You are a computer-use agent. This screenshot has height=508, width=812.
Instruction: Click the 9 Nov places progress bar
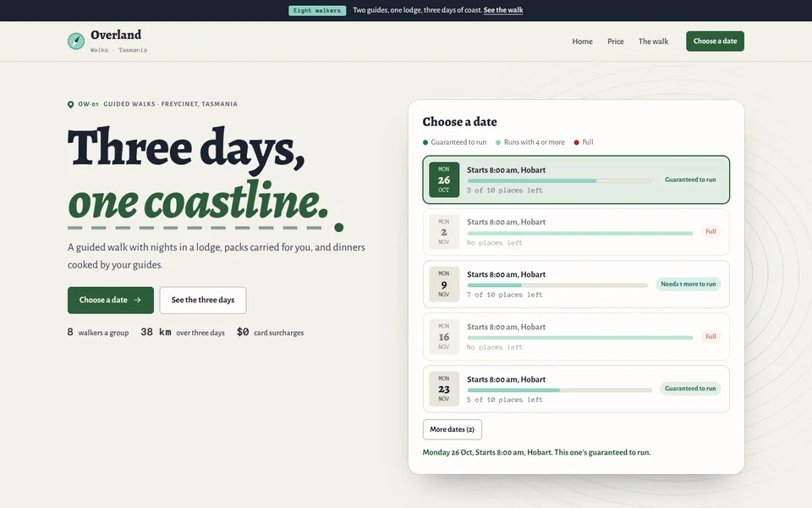click(x=557, y=285)
